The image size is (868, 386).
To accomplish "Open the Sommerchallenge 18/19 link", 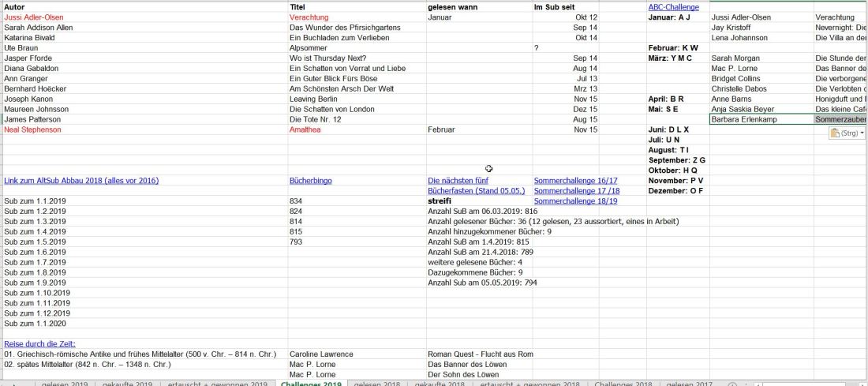I will tap(575, 201).
